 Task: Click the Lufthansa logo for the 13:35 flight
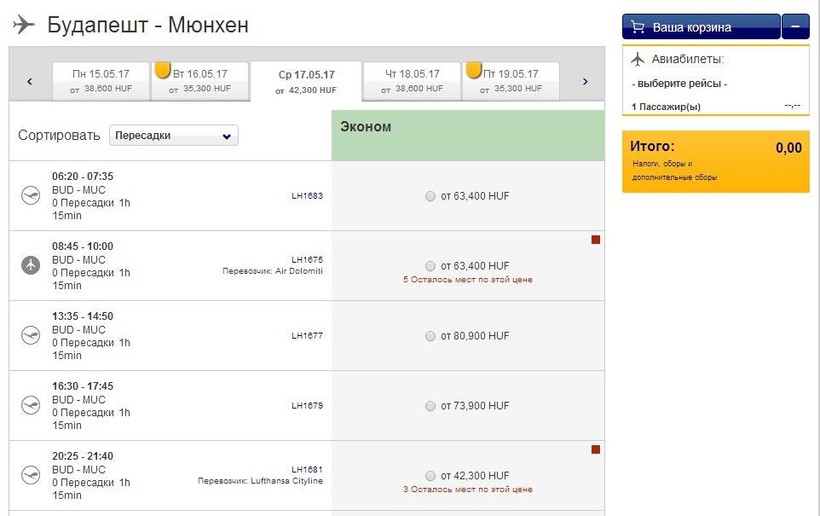click(x=30, y=336)
